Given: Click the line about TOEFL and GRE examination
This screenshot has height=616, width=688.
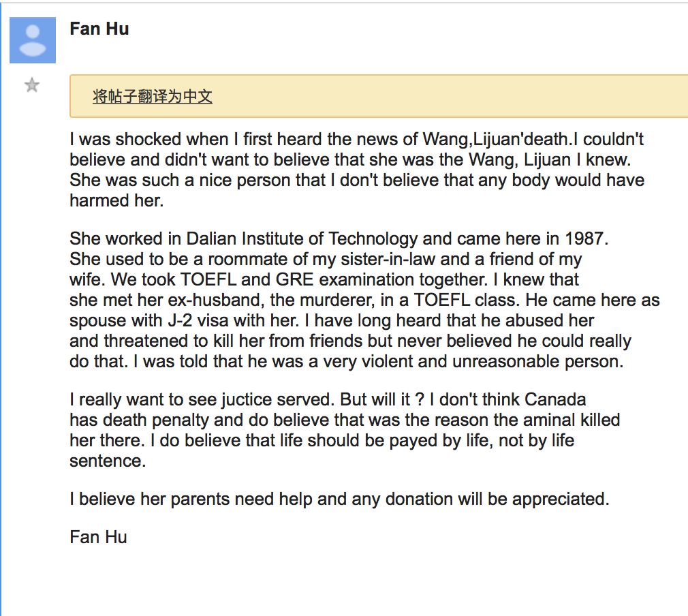Looking at the screenshot, I should pyautogui.click(x=324, y=279).
